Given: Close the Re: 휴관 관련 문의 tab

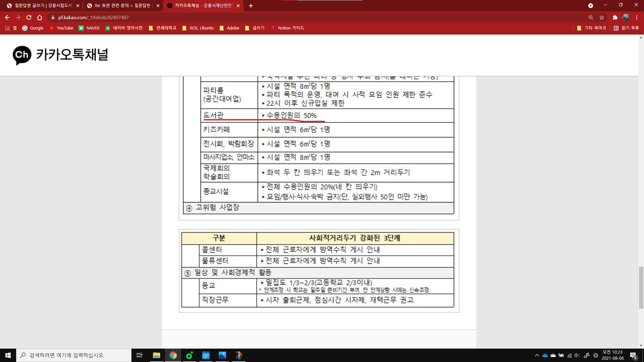Looking at the screenshot, I should pyautogui.click(x=158, y=6).
